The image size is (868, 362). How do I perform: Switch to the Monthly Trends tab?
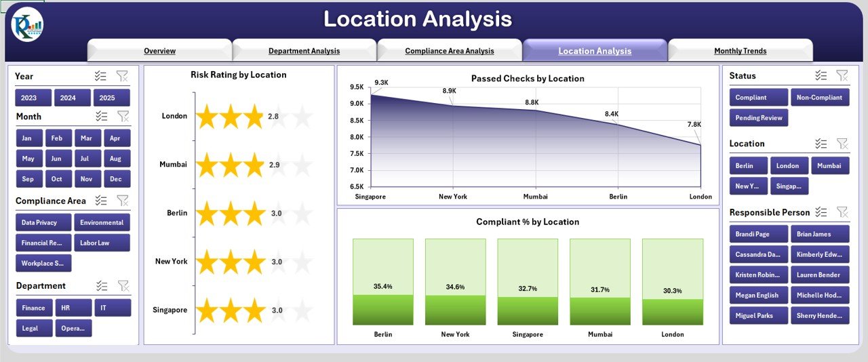[740, 51]
